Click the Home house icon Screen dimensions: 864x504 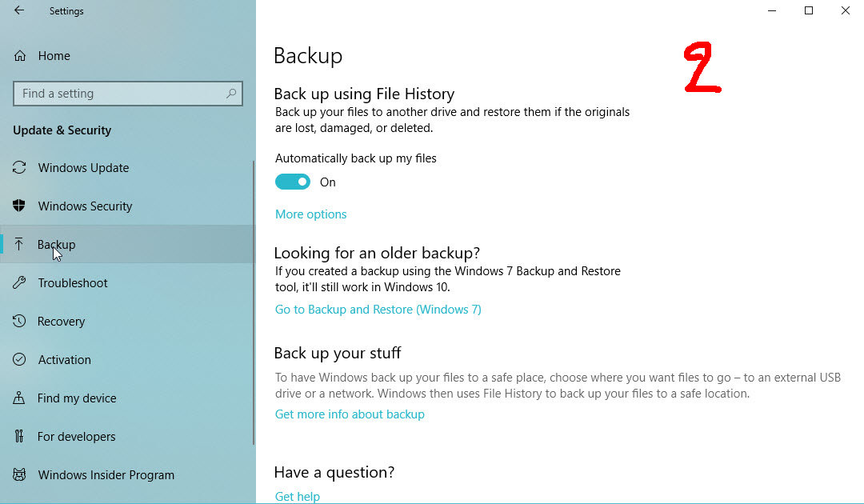[20, 56]
